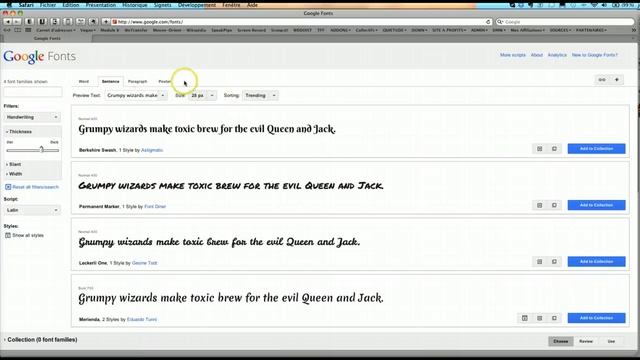The height and width of the screenshot is (360, 640).
Task: Click the Review button in collection bar
Action: (586, 341)
